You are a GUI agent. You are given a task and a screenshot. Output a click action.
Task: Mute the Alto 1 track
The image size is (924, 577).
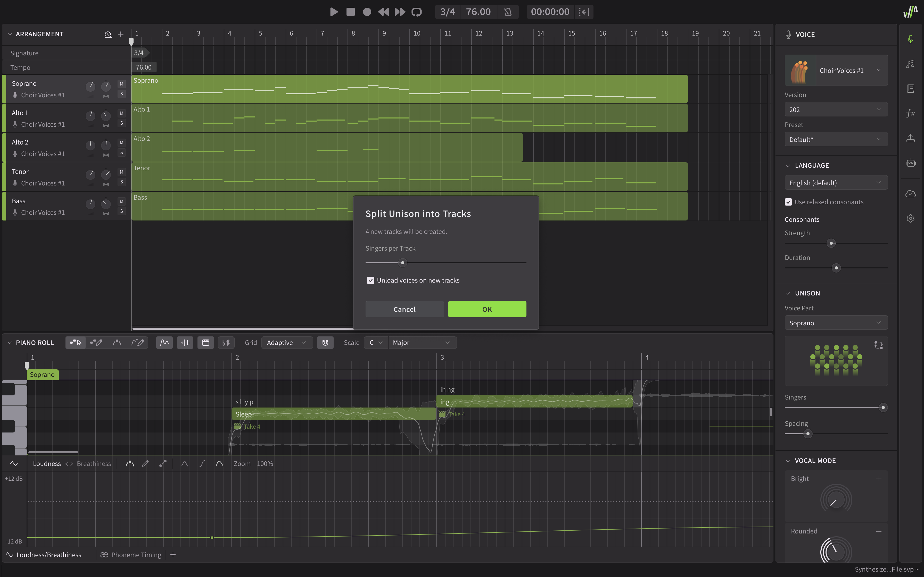[121, 113]
